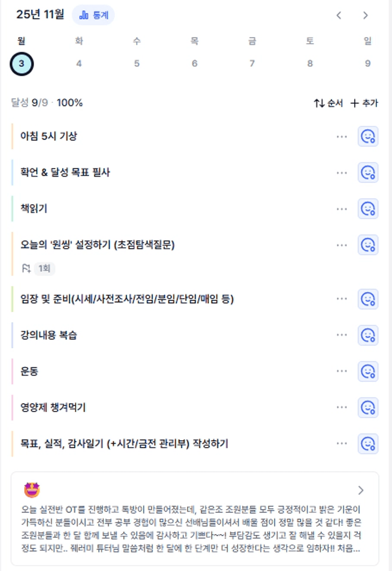Go to the next week

[365, 15]
